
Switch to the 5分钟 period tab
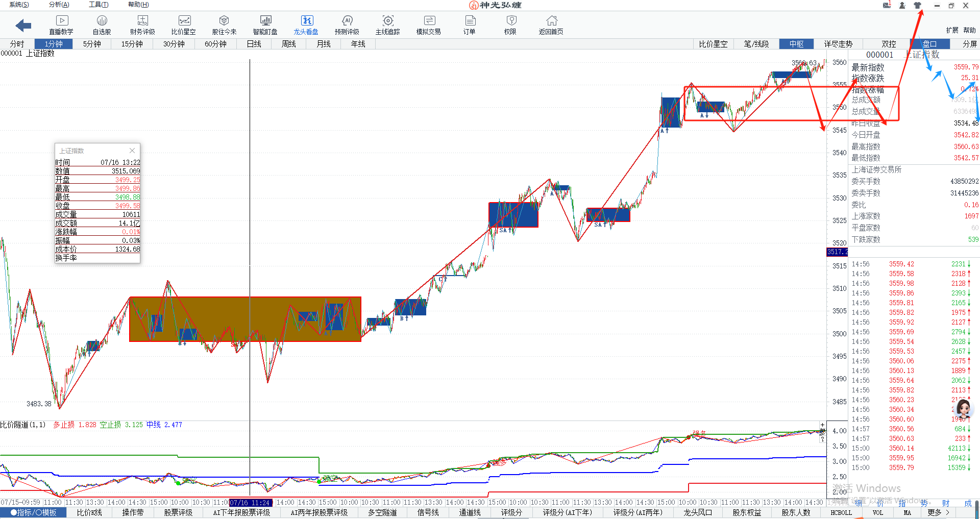click(92, 44)
